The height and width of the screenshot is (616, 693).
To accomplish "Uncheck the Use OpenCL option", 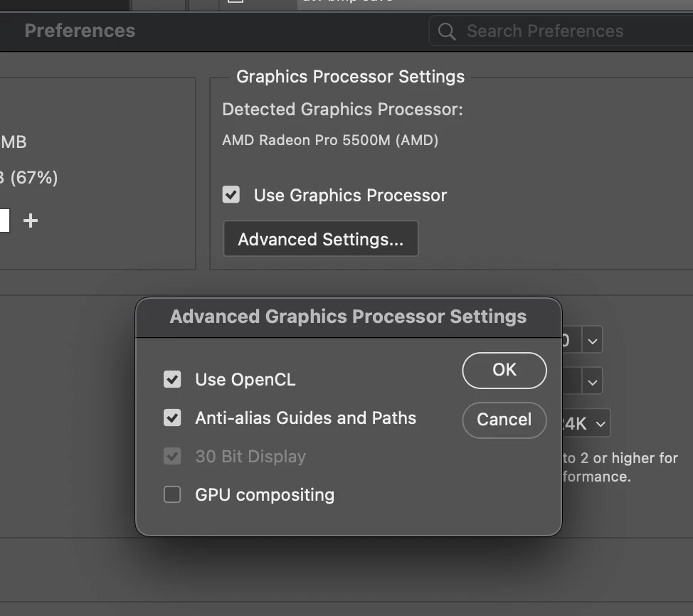I will 172,379.
